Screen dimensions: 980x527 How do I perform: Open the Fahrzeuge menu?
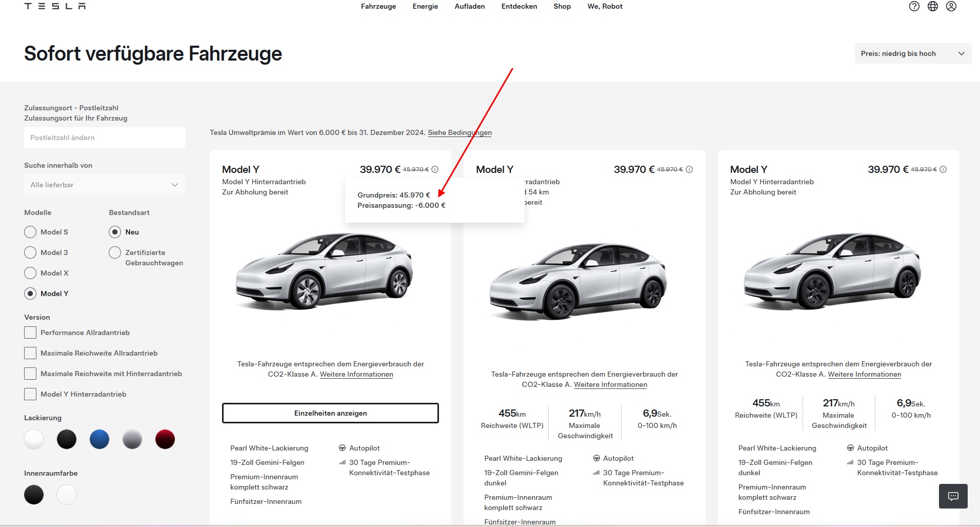coord(378,6)
